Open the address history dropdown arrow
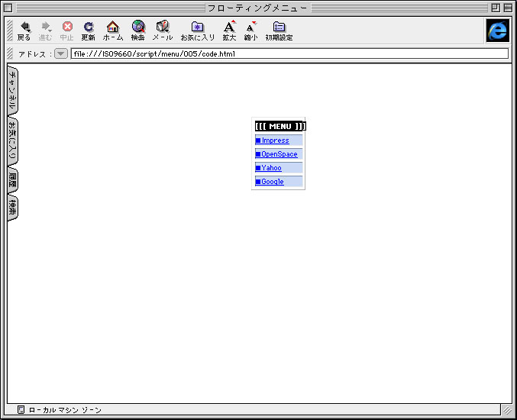This screenshot has height=420, width=517. pyautogui.click(x=60, y=53)
